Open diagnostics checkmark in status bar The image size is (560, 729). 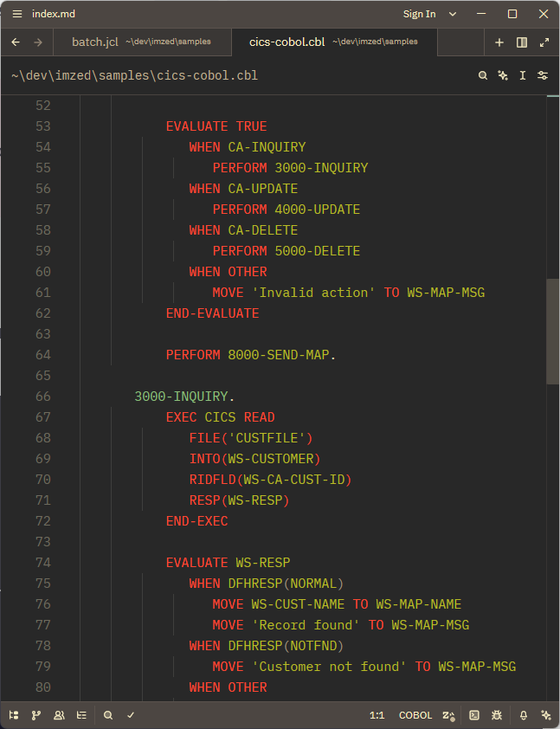click(131, 715)
